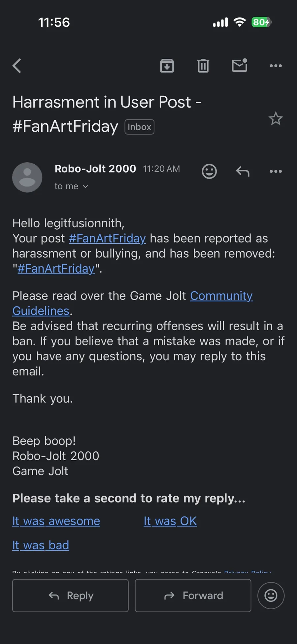This screenshot has width=297, height=644.
Task: Tap the bottom Reply button
Action: click(x=70, y=596)
